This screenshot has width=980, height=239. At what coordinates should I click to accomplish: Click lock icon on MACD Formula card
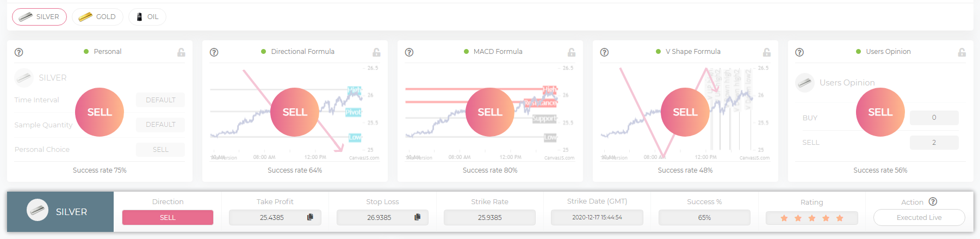click(572, 52)
